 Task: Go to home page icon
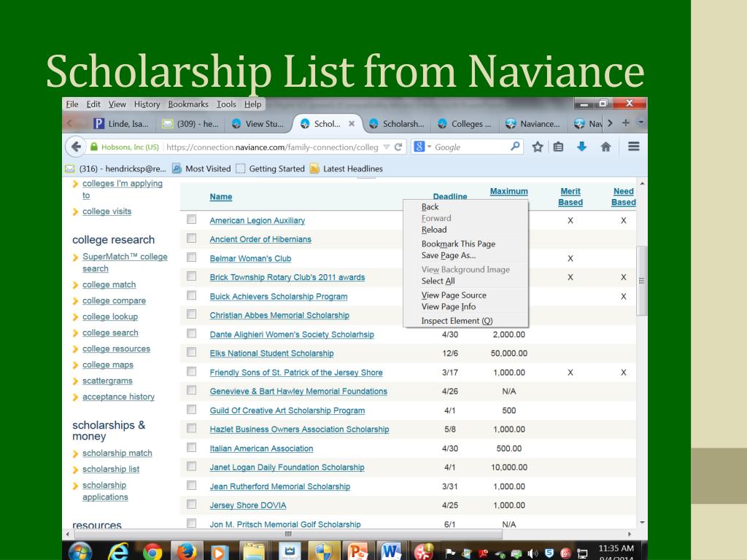click(605, 147)
